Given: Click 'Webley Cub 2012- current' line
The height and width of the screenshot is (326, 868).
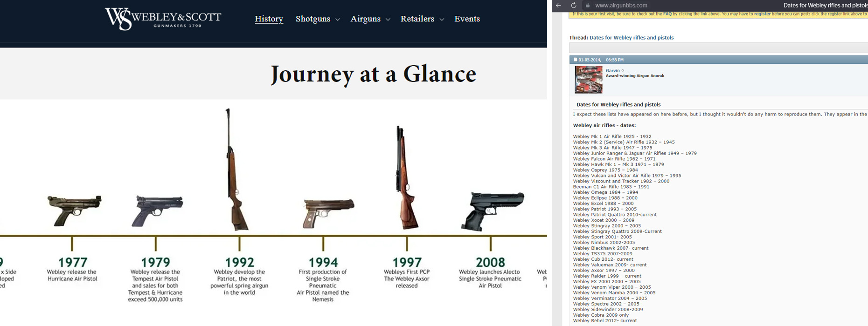Looking at the screenshot, I should coord(603,259).
